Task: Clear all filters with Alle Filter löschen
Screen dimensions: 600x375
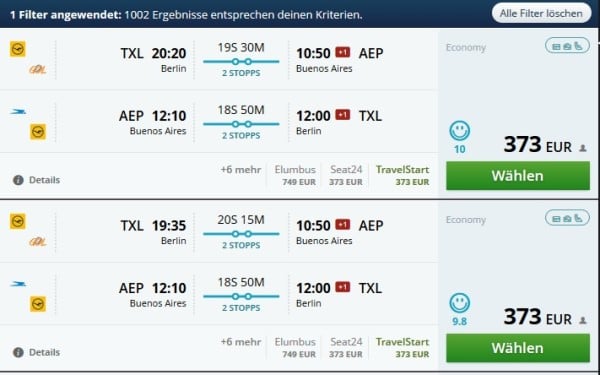Action: [541, 13]
